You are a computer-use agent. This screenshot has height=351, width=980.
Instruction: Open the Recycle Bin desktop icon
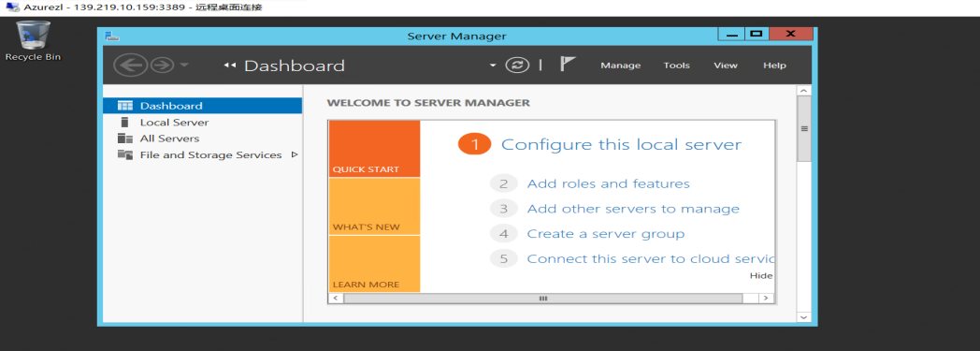(33, 40)
